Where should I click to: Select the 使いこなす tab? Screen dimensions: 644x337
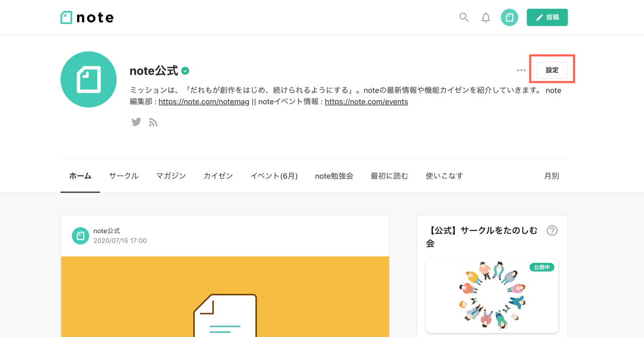point(444,176)
